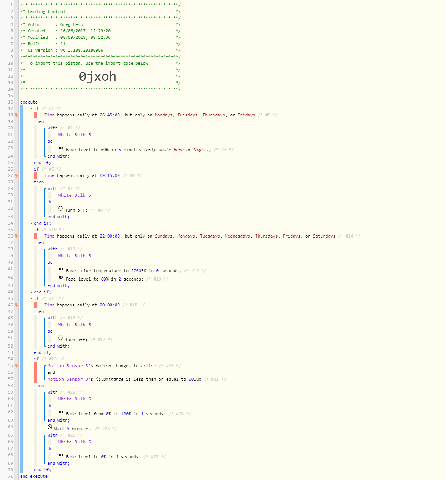This screenshot has width=448, height=480.
Task: Click the time value 22:00:00
Action: pyautogui.click(x=110, y=236)
